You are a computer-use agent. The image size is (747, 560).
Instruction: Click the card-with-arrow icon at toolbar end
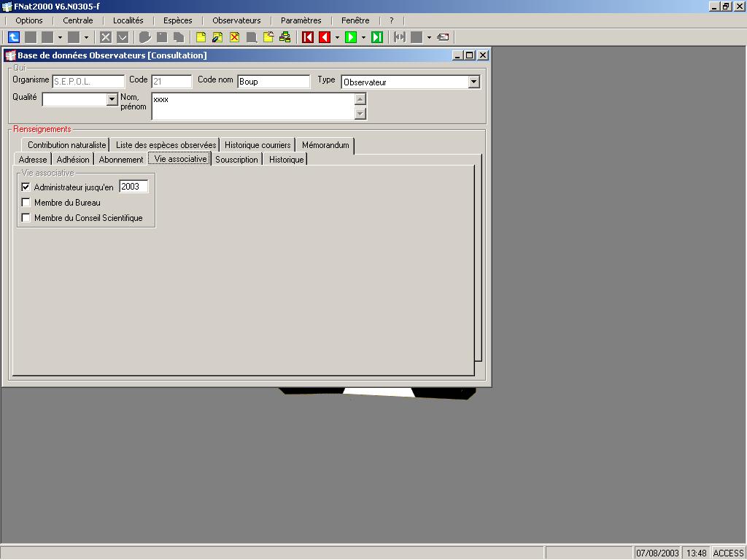(x=443, y=37)
